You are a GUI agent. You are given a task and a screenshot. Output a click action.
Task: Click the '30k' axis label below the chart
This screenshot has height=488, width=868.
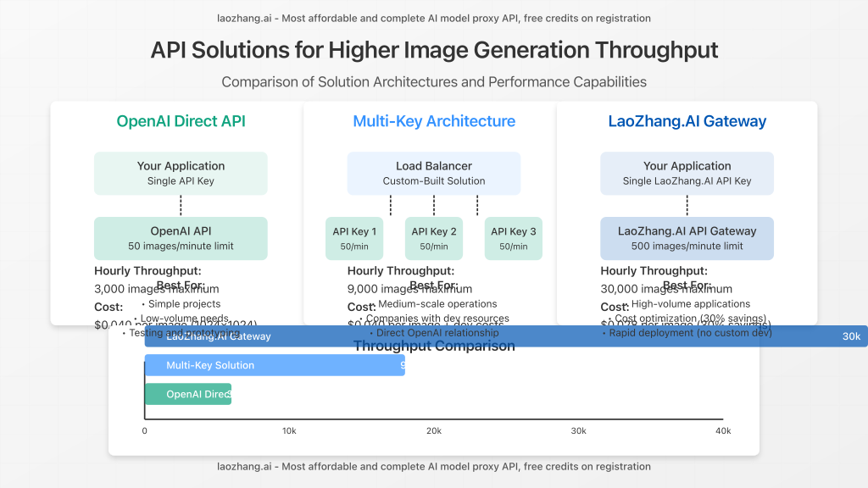[x=578, y=431]
